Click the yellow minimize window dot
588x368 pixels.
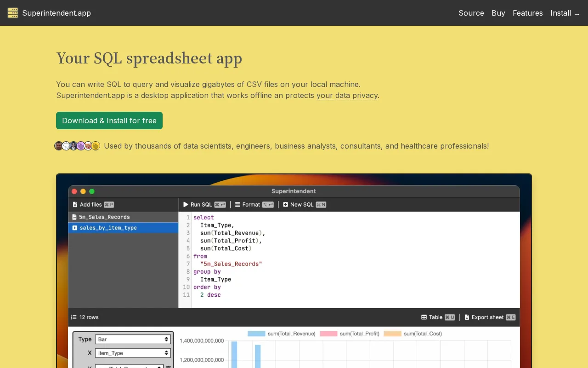click(83, 191)
